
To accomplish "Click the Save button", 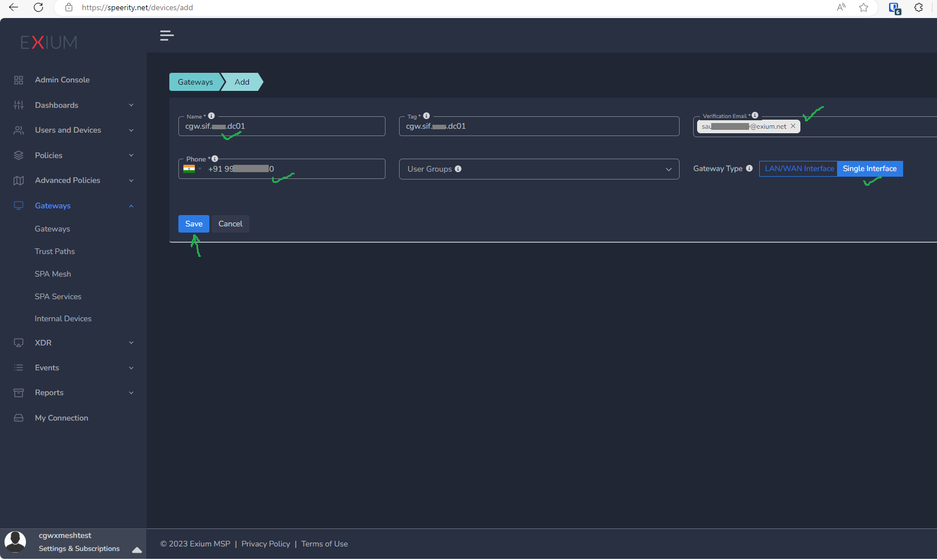I will [x=194, y=224].
